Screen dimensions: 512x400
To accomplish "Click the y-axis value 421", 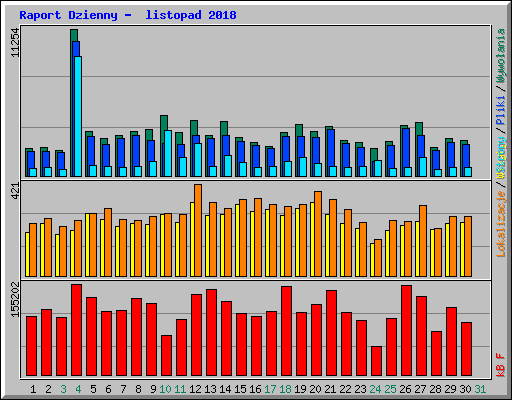I will pyautogui.click(x=15, y=191).
